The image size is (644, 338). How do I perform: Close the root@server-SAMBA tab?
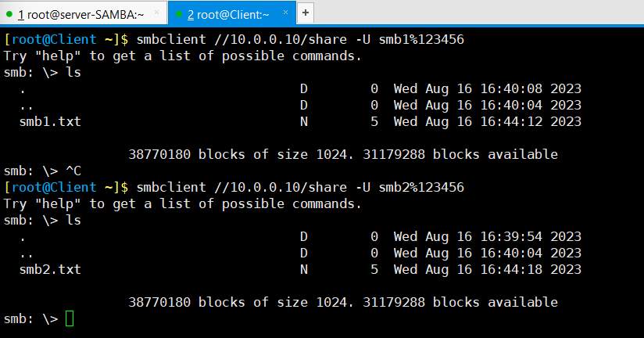coord(156,13)
